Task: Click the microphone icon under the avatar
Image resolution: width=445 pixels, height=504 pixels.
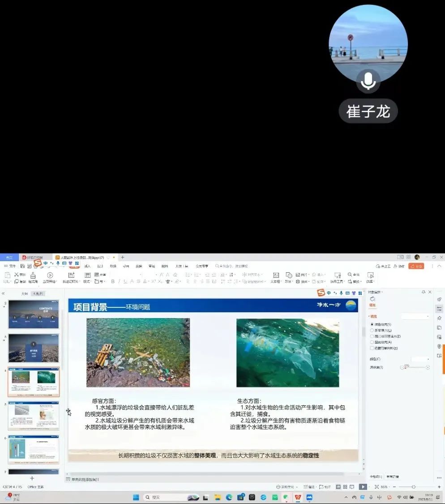Action: [x=368, y=81]
